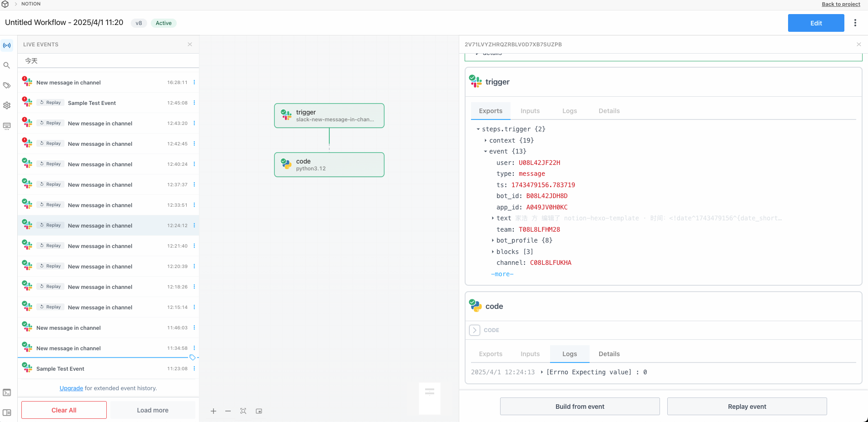Toggle the canvas minimap icon
The image size is (868, 422).
point(259,411)
